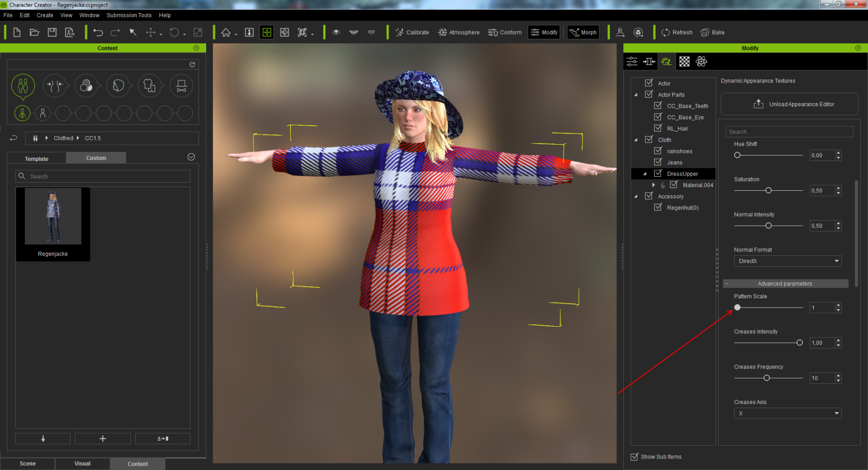Screen dimensions: 868x470
Task: Open the atom Physics tab in Modify
Action: [701, 61]
